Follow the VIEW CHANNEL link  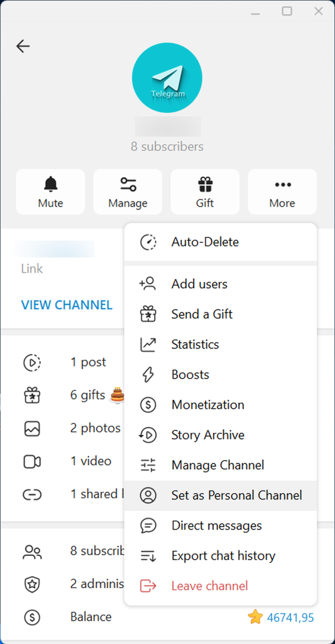[x=66, y=305]
